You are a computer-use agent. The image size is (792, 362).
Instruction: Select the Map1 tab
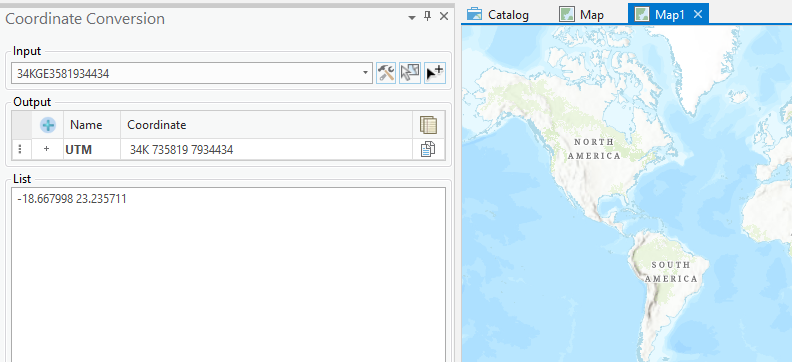(669, 15)
